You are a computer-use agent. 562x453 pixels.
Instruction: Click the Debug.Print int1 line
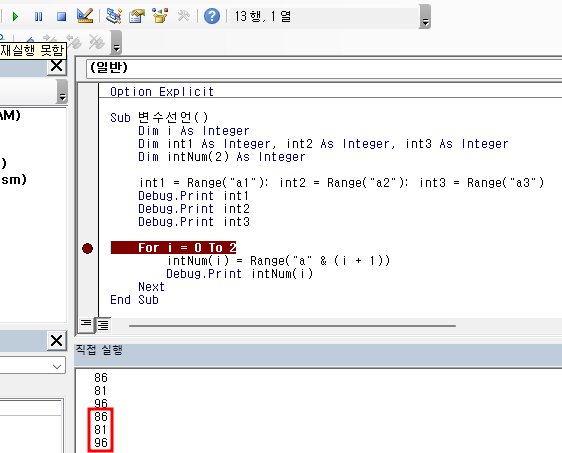(194, 196)
